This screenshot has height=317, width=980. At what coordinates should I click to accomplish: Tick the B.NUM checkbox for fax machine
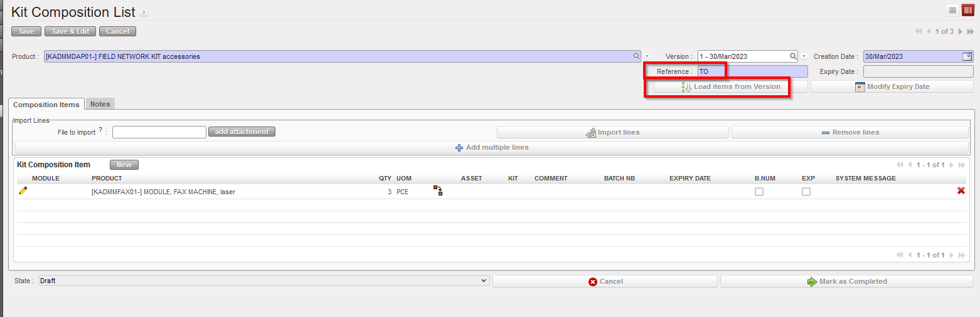[x=759, y=192]
